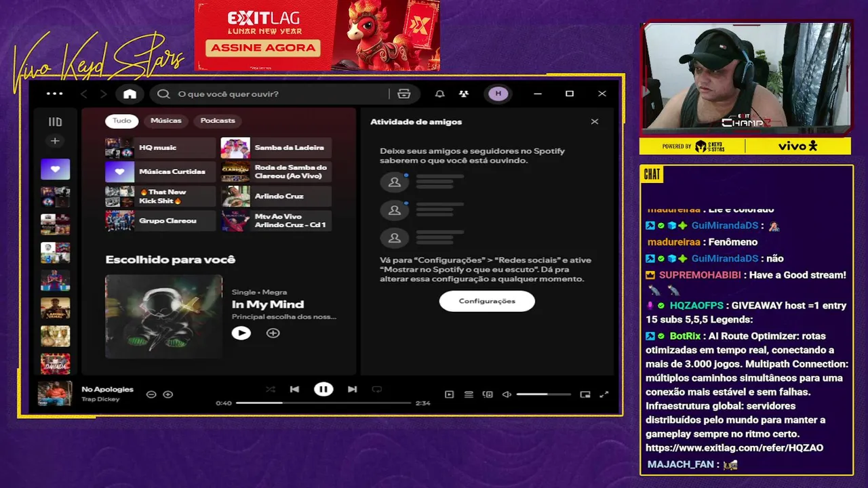The height and width of the screenshot is (488, 868).
Task: Open exitlag.com referral link in chat
Action: tap(734, 448)
